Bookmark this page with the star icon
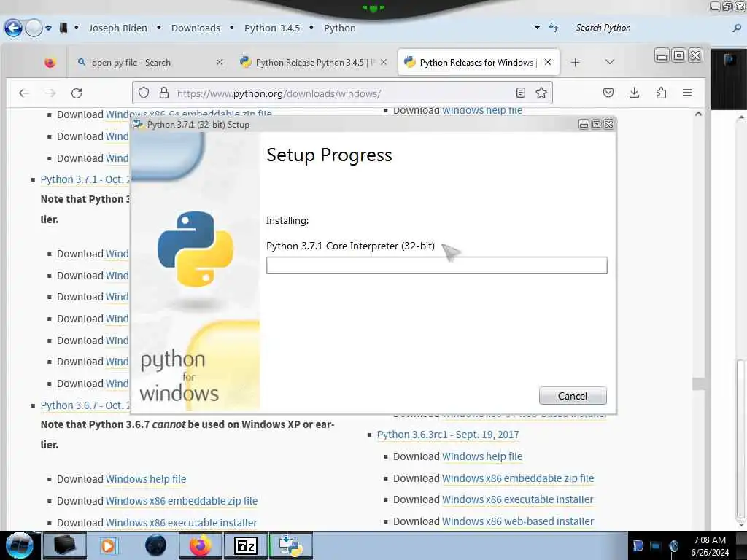Viewport: 747px width, 560px height. click(541, 93)
